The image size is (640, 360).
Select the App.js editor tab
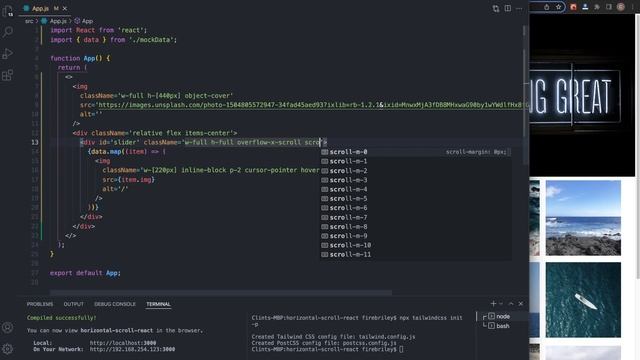[x=44, y=8]
